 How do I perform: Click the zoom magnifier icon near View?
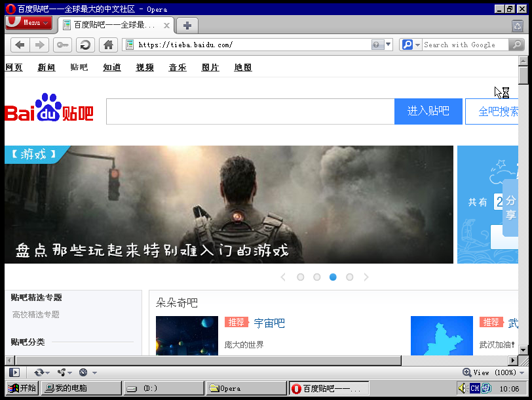tap(467, 372)
